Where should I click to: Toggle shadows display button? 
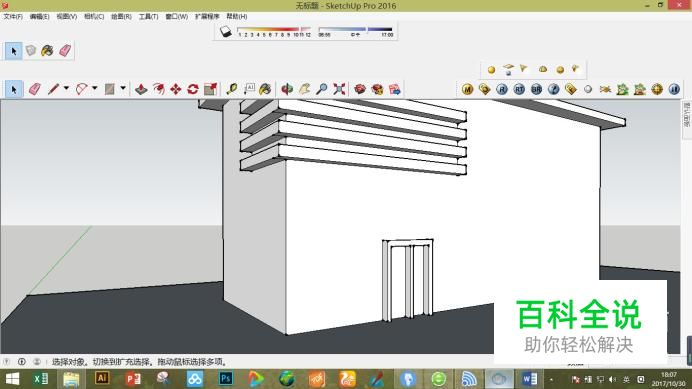(226, 31)
